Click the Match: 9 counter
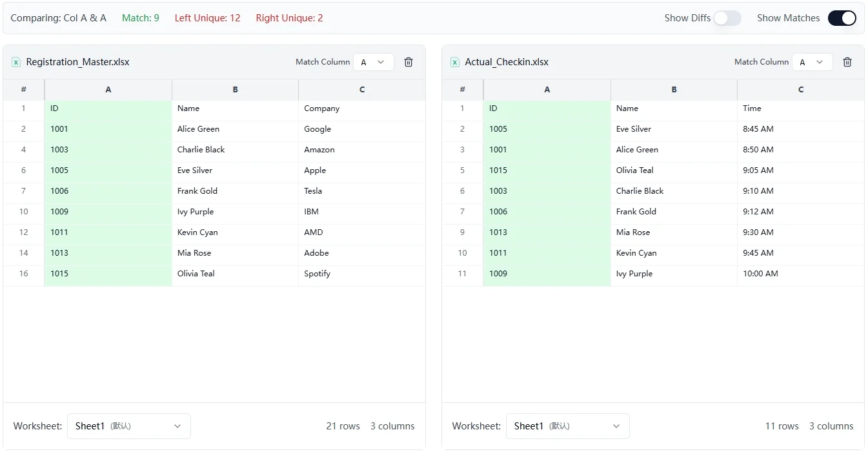This screenshot has width=868, height=452. pos(141,17)
